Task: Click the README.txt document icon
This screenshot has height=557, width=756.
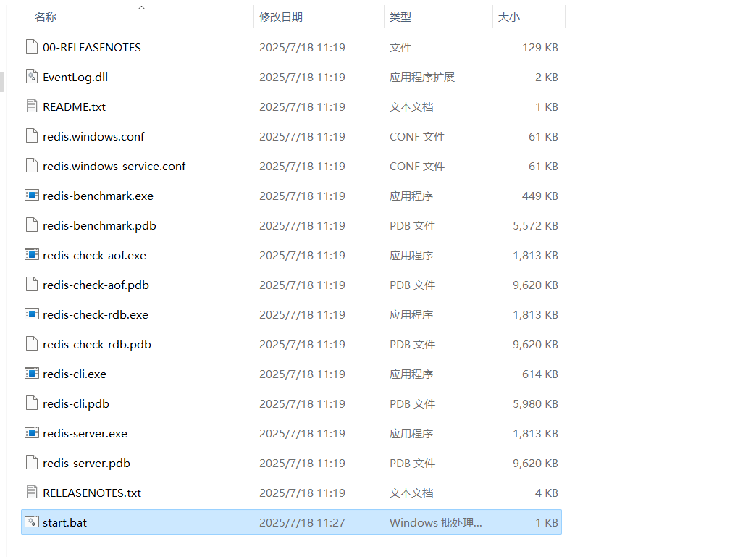Action: point(32,106)
